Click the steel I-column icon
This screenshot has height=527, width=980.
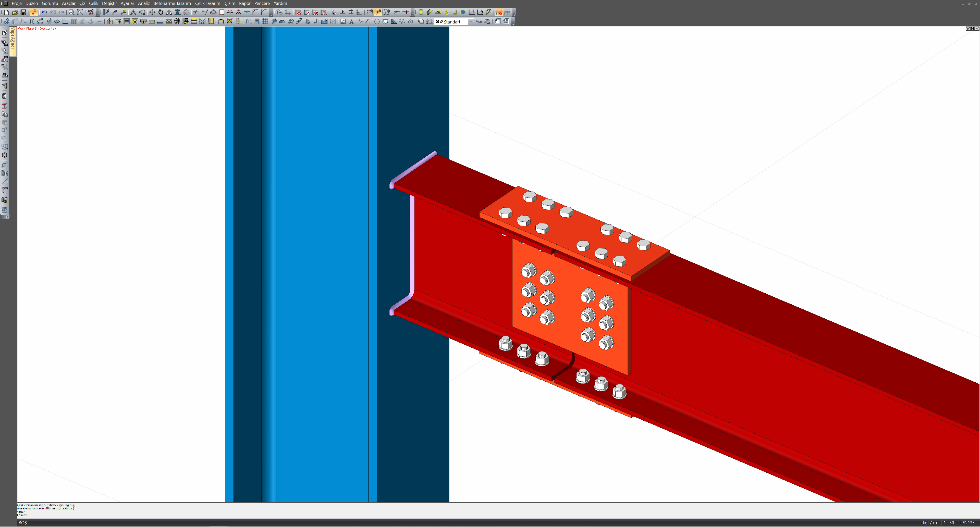(32, 22)
